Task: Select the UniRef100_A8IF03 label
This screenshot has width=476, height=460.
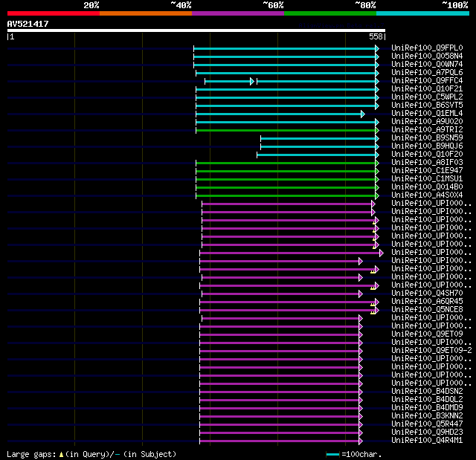Action: click(427, 163)
